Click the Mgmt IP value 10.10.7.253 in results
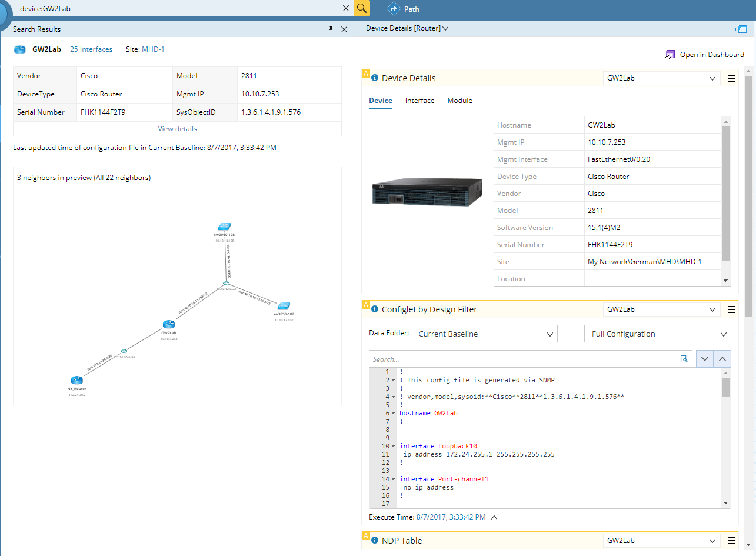756x556 pixels. click(x=259, y=94)
